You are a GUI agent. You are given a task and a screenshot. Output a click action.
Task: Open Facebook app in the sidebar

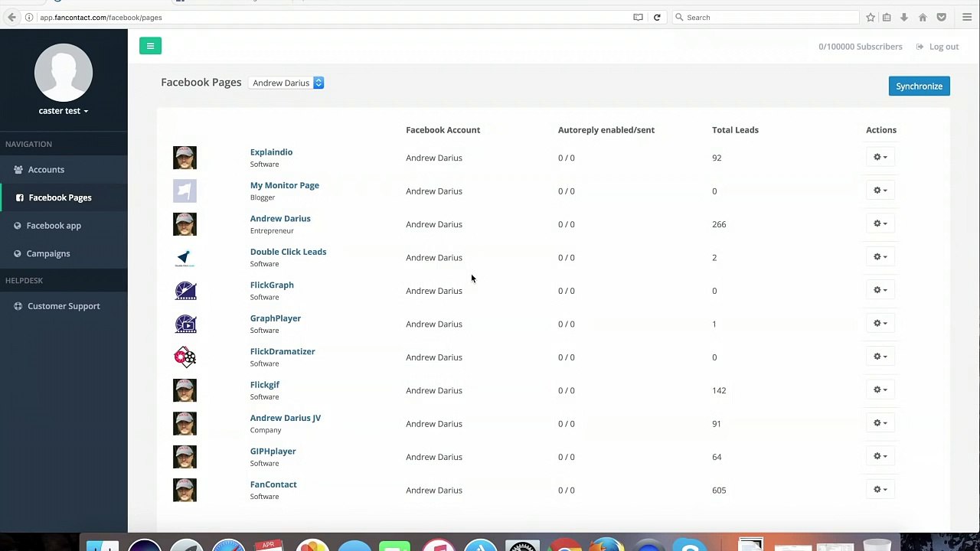(x=64, y=226)
